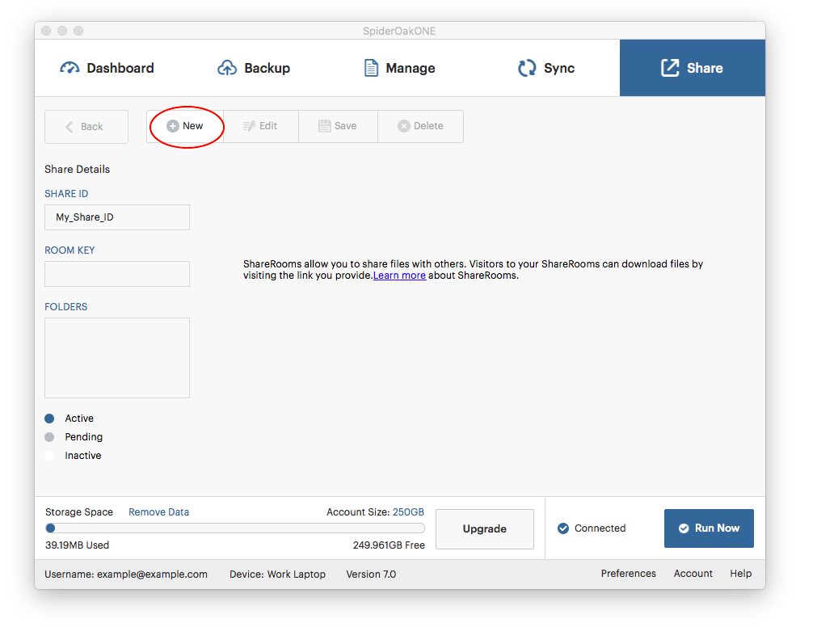Click the 'SHARE ID' label
The image size is (817, 644).
(x=66, y=194)
